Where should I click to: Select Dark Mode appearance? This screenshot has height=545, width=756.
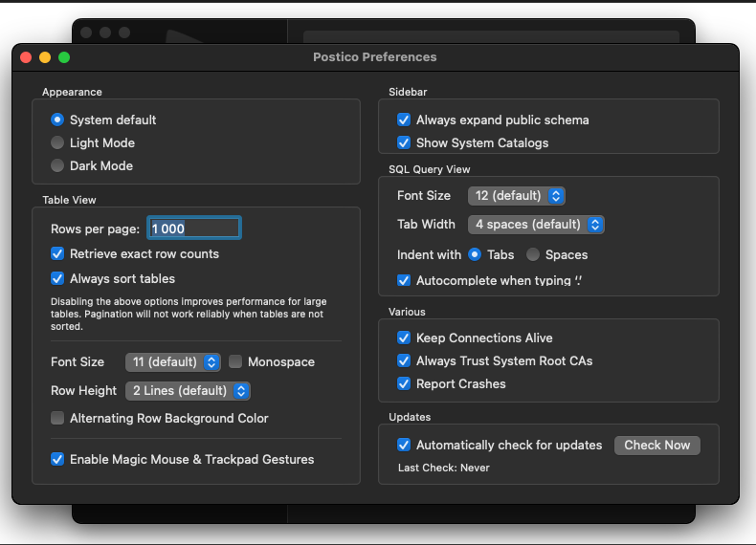click(58, 165)
